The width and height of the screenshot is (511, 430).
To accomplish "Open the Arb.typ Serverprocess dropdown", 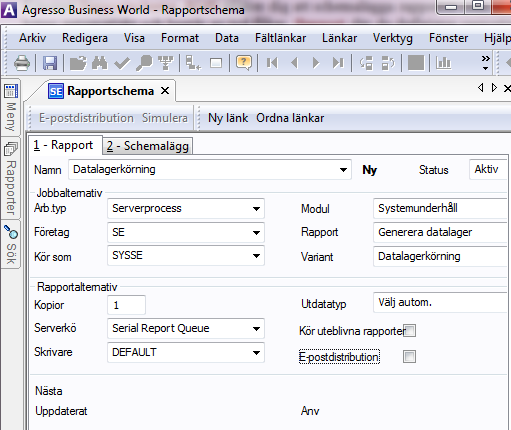I will click(256, 209).
